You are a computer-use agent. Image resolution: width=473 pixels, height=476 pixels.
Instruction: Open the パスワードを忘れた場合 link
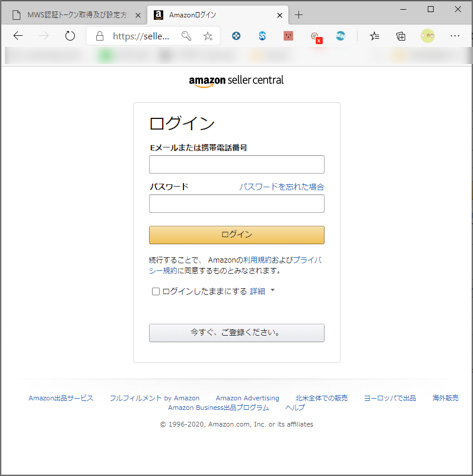(x=281, y=187)
